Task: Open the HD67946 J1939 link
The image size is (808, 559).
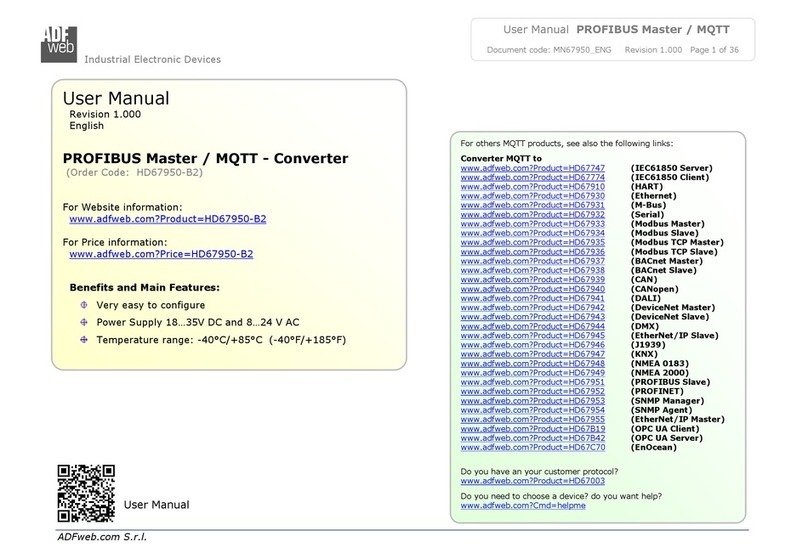Action: [x=533, y=345]
